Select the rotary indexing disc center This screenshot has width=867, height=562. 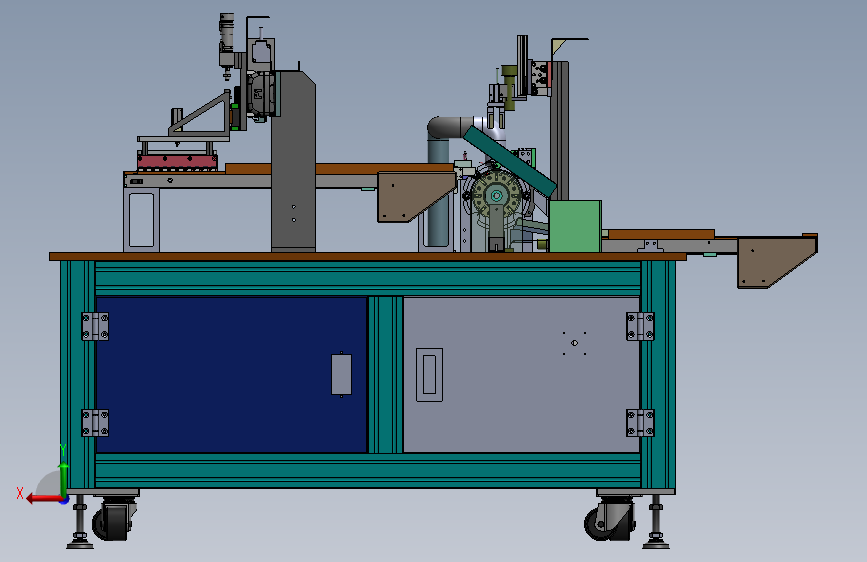pyautogui.click(x=496, y=196)
